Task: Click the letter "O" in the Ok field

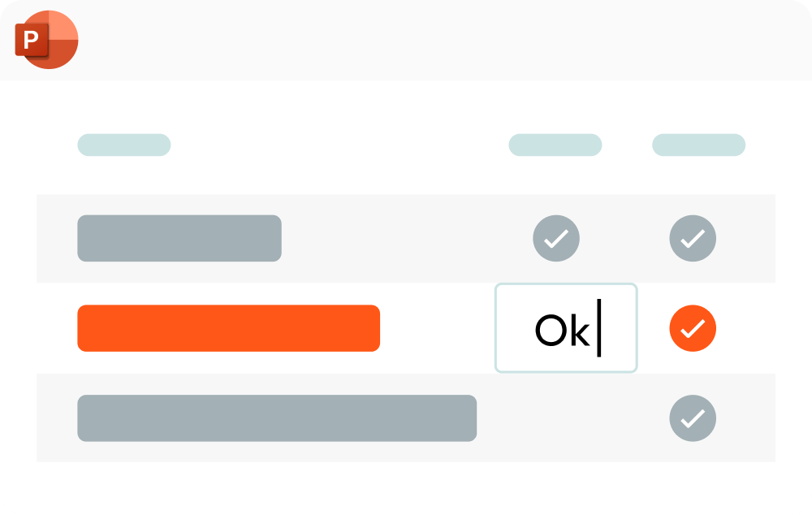Action: 550,330
